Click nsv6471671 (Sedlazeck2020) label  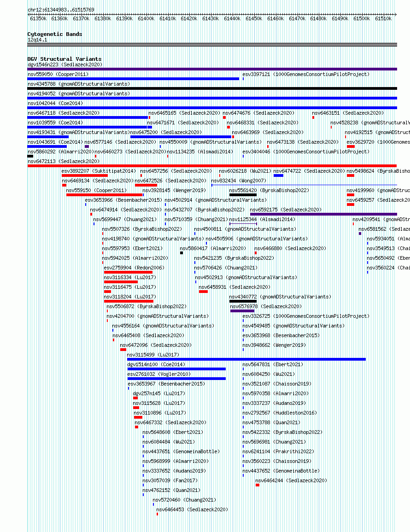click(x=183, y=123)
